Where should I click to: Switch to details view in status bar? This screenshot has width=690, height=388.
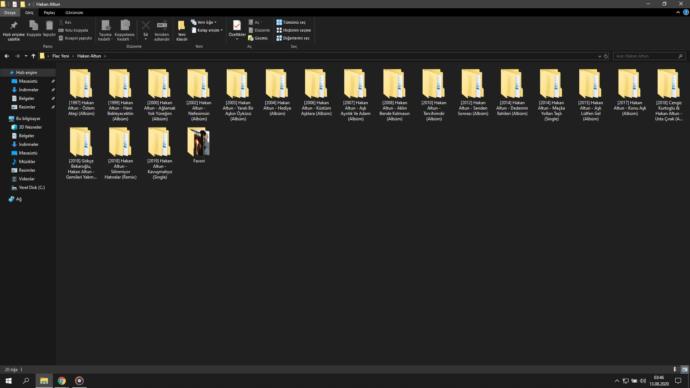675,370
